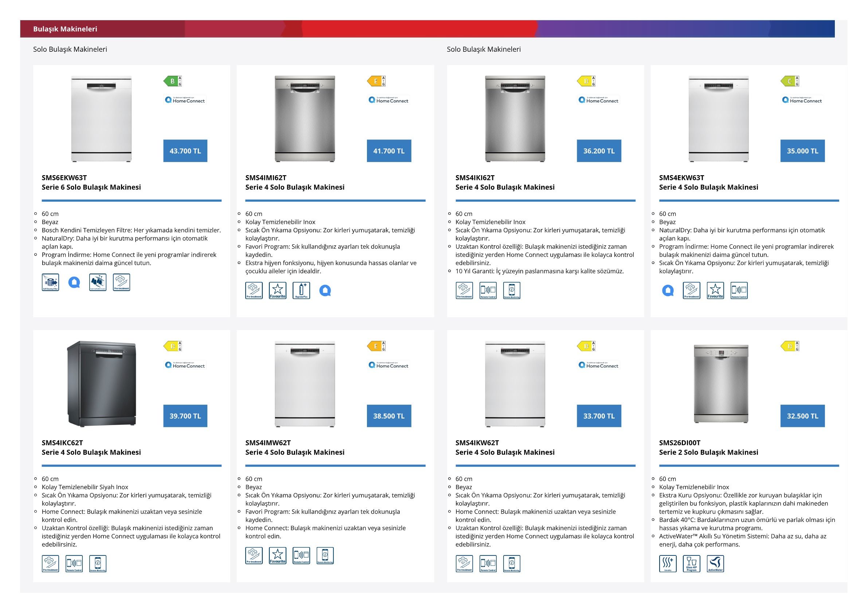The image size is (868, 613).
Task: Open the white SMS6EKW63T dishwasher image
Action: pyautogui.click(x=101, y=119)
